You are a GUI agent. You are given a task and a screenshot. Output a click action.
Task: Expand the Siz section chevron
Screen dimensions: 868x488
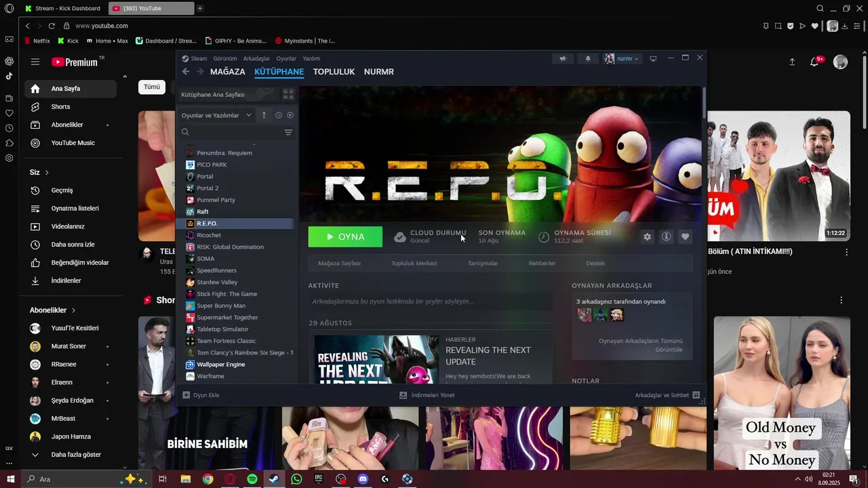click(x=47, y=173)
